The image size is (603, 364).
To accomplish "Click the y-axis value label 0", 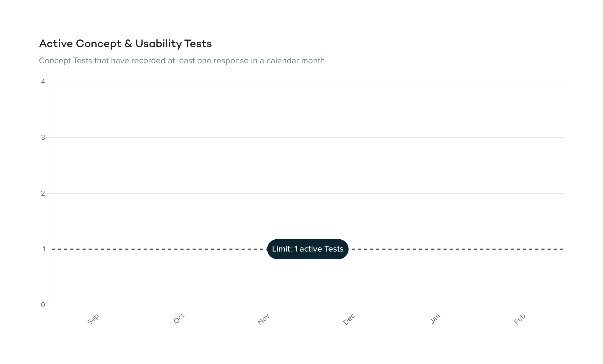I will tap(43, 305).
